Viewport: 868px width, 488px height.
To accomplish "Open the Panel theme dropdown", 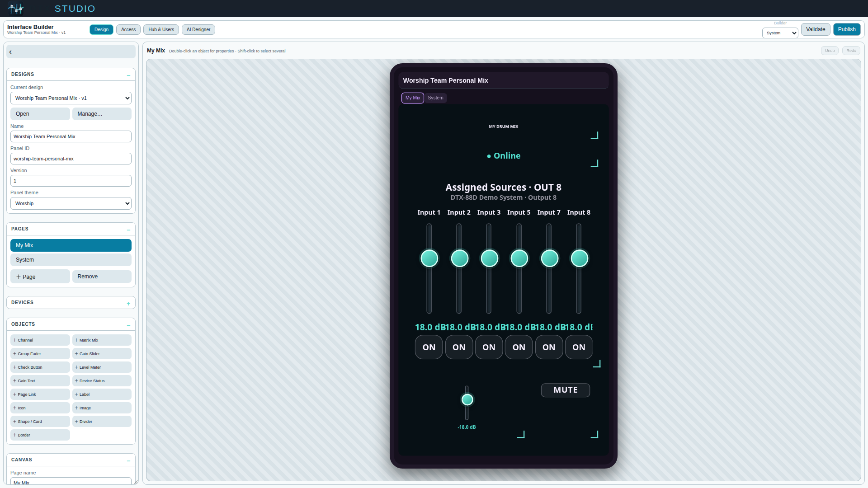I will click(71, 203).
